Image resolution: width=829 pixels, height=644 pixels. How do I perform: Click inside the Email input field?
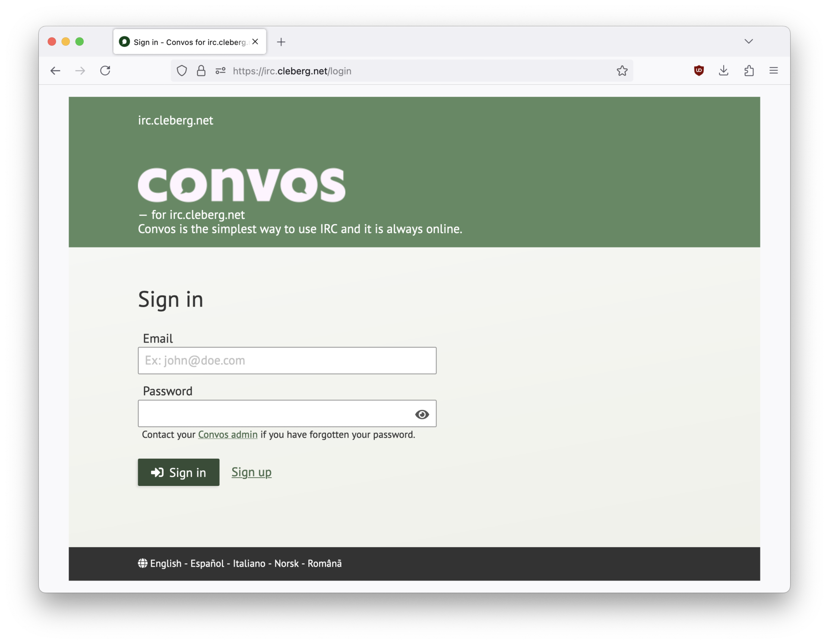tap(287, 360)
